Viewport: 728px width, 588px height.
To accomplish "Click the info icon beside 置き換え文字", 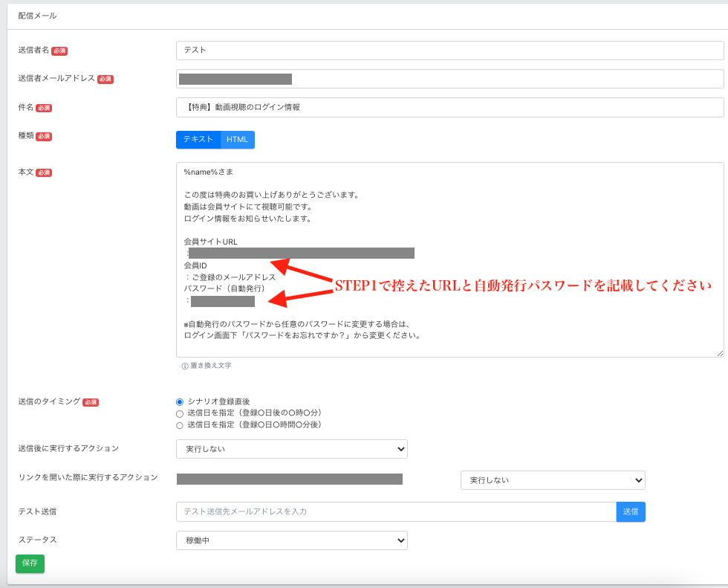I will [185, 366].
